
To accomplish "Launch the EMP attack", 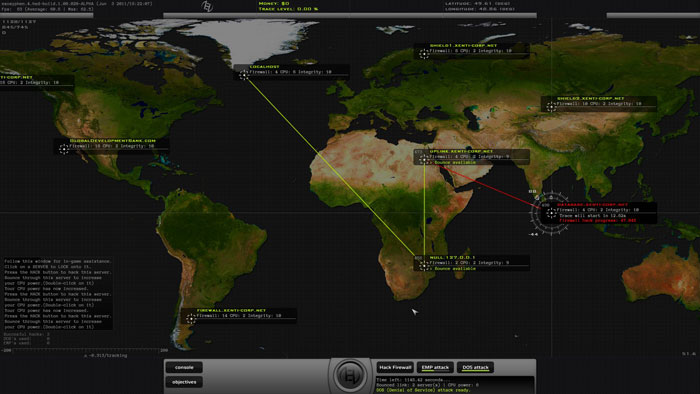I will pyautogui.click(x=435, y=367).
